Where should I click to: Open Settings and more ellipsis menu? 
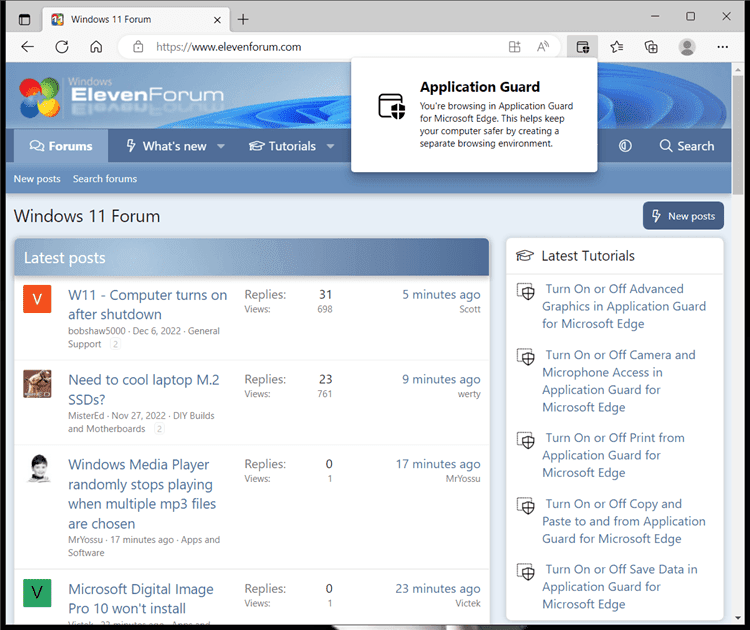coord(723,47)
